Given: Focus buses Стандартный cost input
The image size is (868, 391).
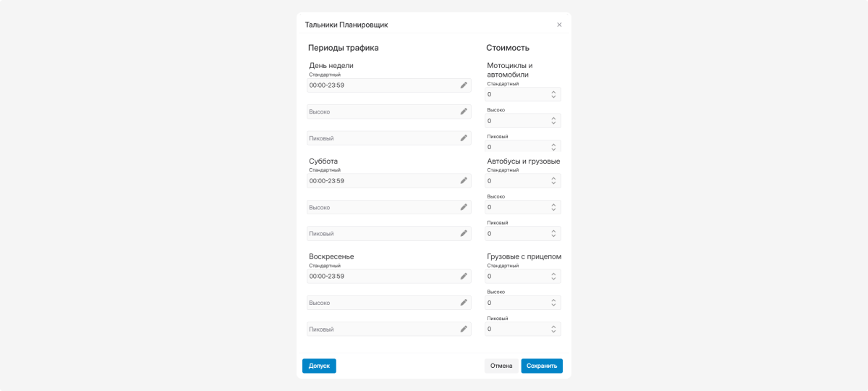Looking at the screenshot, I should coord(523,181).
